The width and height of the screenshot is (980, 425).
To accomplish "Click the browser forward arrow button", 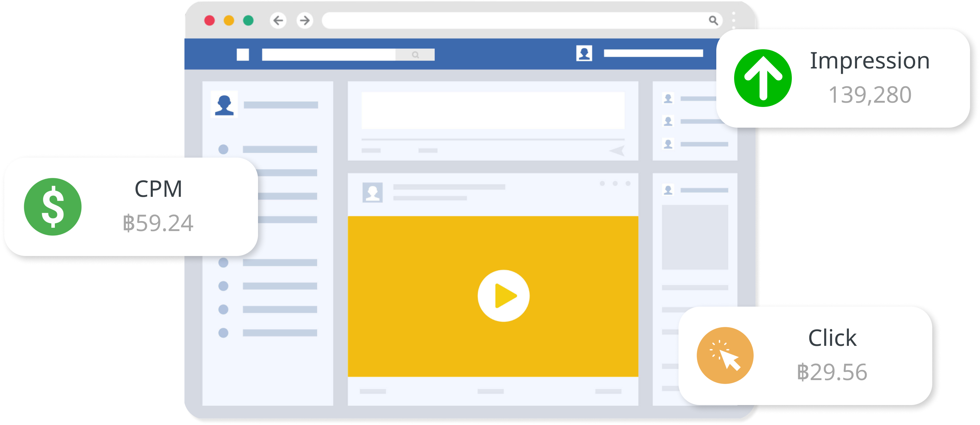I will tap(305, 20).
